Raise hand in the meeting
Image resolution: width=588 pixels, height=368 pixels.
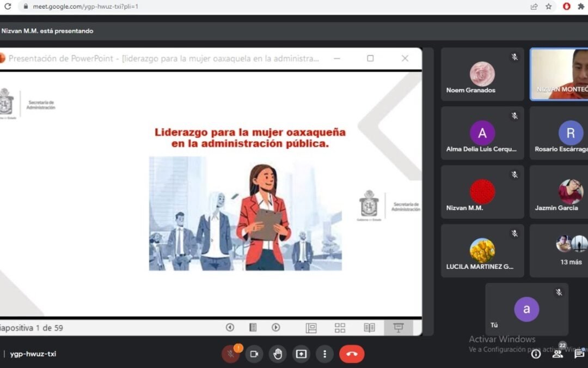[x=278, y=354]
